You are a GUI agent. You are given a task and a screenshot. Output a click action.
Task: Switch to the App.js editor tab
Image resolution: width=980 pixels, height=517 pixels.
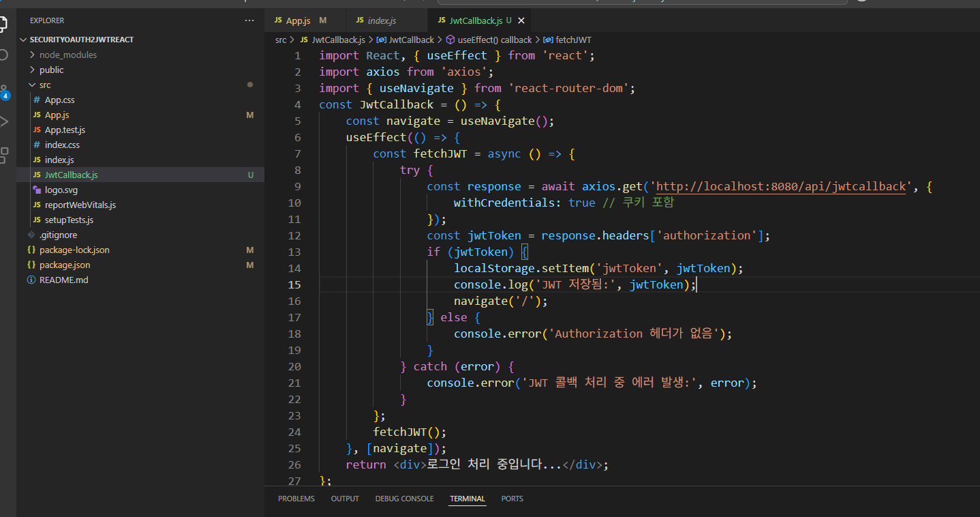tap(298, 21)
